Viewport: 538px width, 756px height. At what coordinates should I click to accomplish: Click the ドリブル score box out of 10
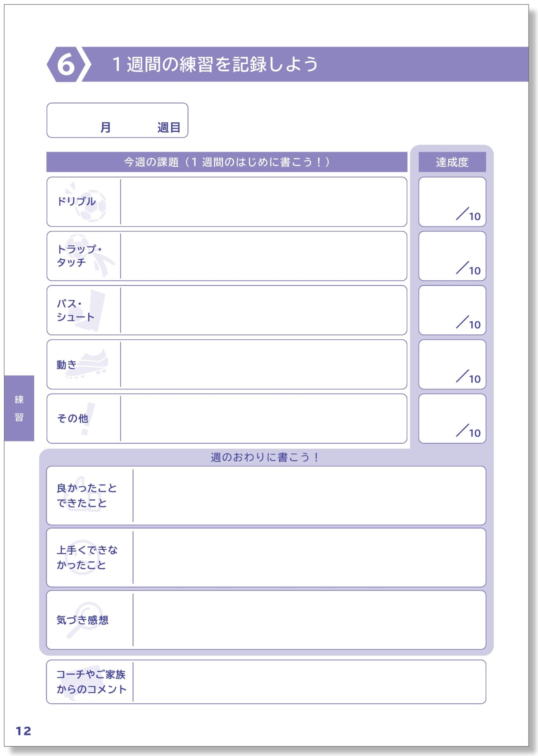pos(452,202)
